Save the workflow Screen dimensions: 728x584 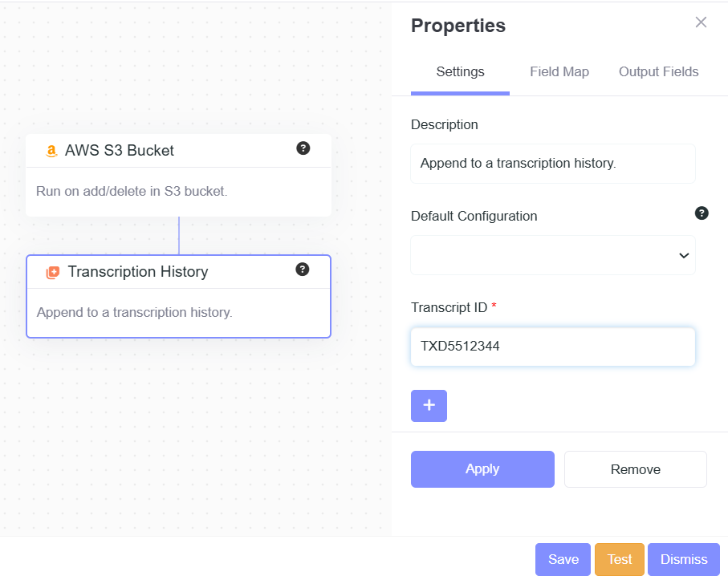(x=563, y=560)
